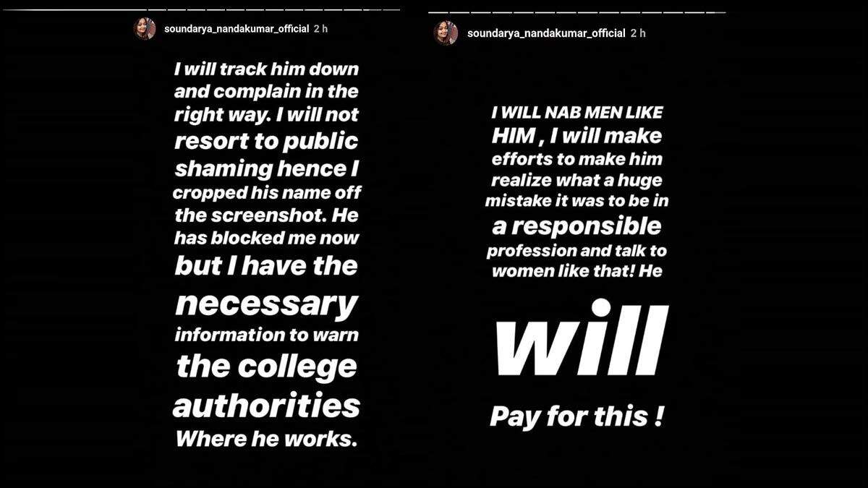Tap "mistake it was to be in" line

click(x=576, y=202)
